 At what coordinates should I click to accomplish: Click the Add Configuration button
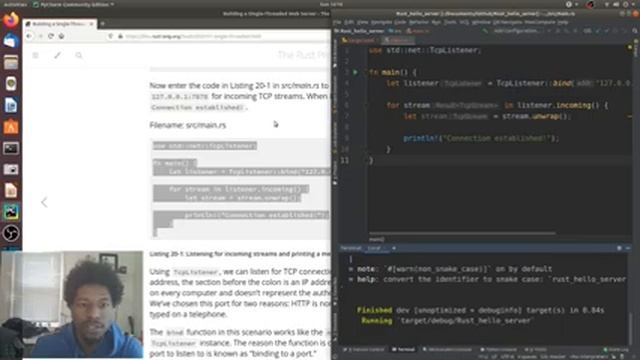[x=516, y=31]
